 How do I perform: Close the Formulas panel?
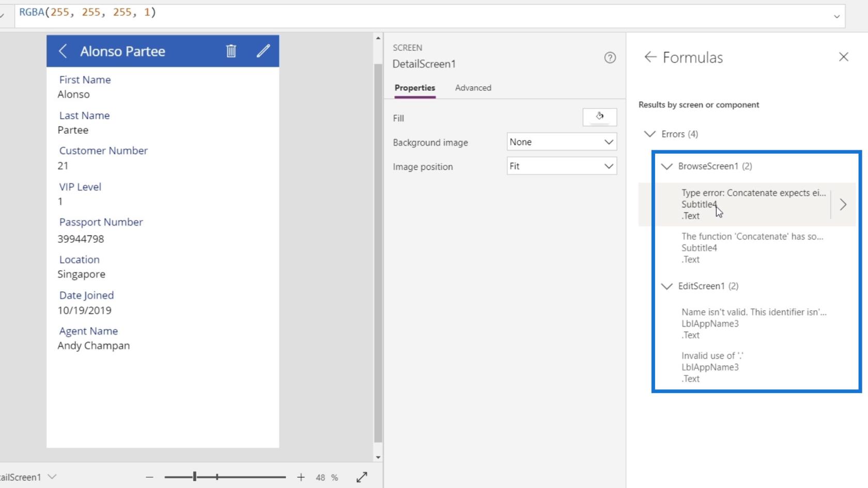843,57
